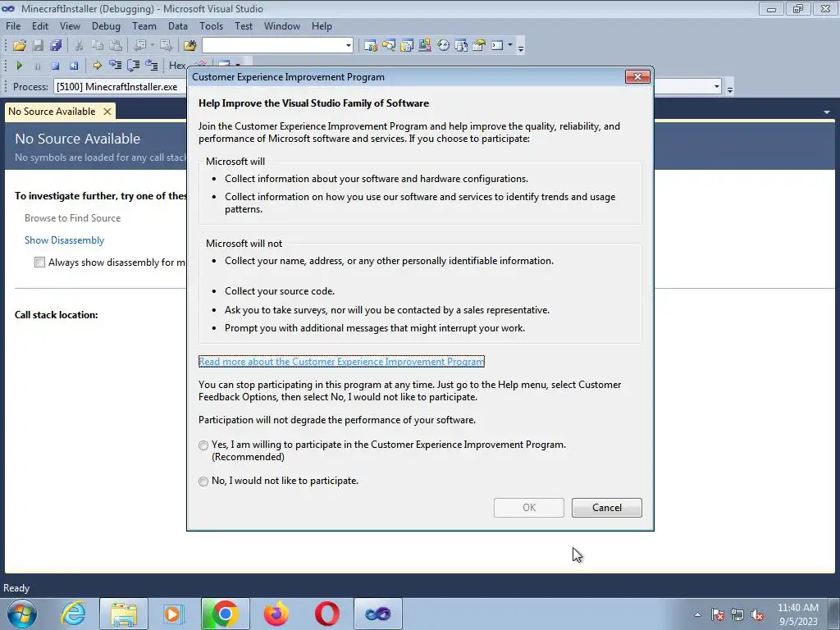Click the Save All toolbar icon
840x630 pixels.
click(x=56, y=46)
